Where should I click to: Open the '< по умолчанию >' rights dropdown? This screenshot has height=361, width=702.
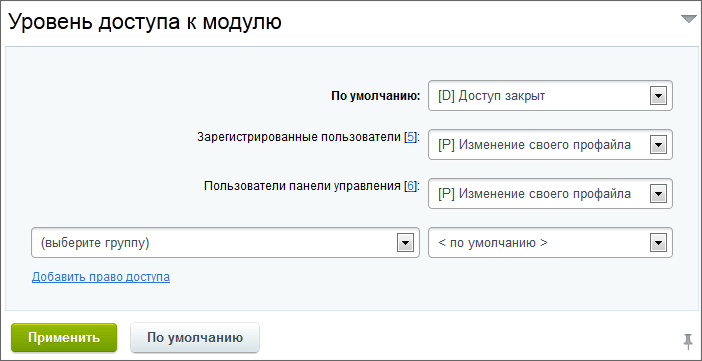(x=550, y=243)
